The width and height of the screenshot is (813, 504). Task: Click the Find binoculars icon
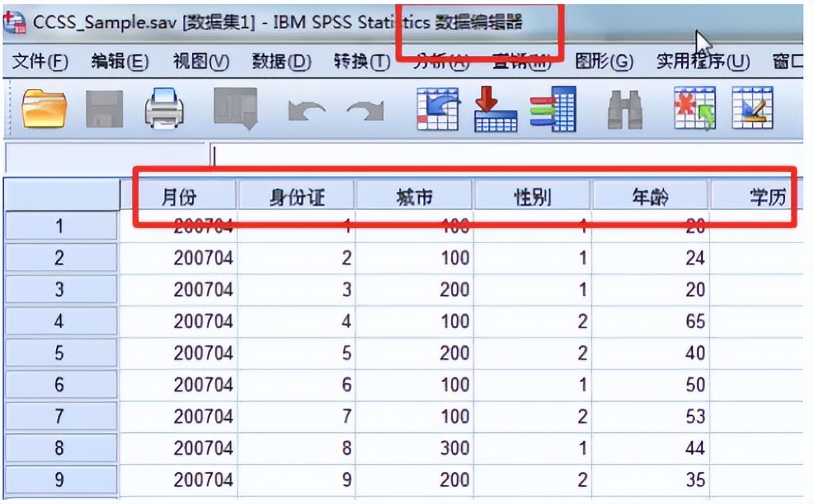pyautogui.click(x=626, y=109)
